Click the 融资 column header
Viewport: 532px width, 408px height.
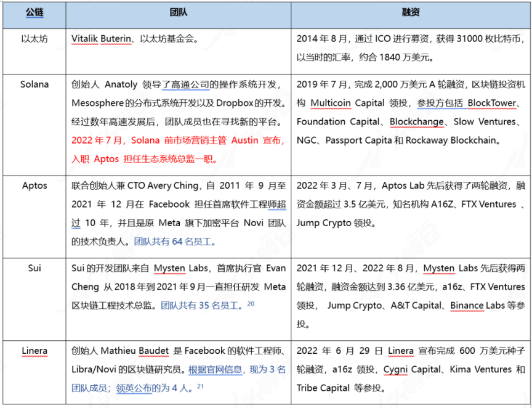click(x=411, y=12)
